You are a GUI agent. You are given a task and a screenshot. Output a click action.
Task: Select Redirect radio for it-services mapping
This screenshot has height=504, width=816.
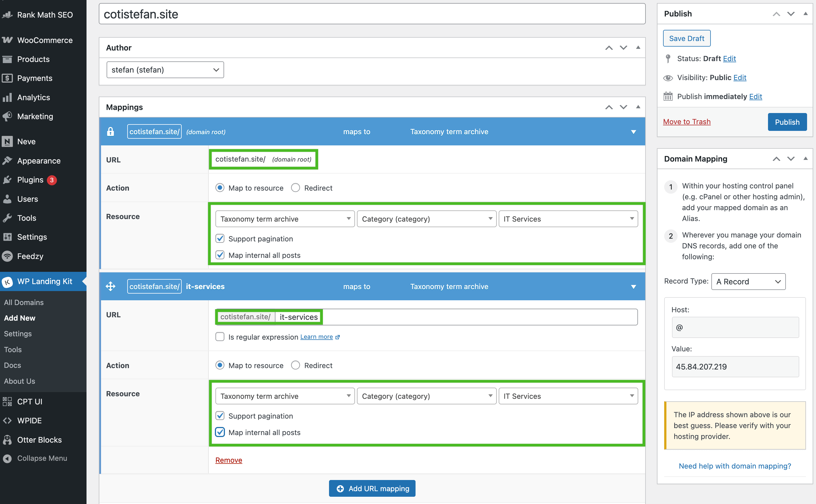[295, 365]
